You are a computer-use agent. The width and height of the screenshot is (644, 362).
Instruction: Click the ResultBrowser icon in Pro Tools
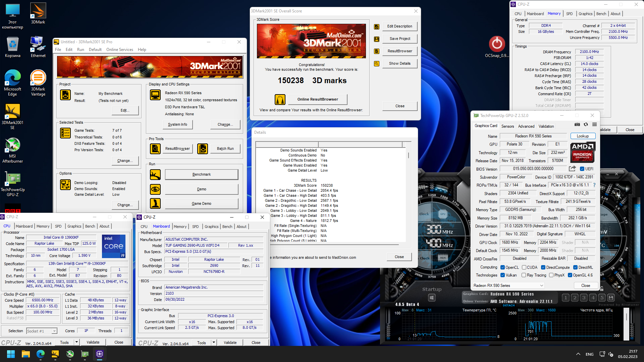tap(155, 148)
